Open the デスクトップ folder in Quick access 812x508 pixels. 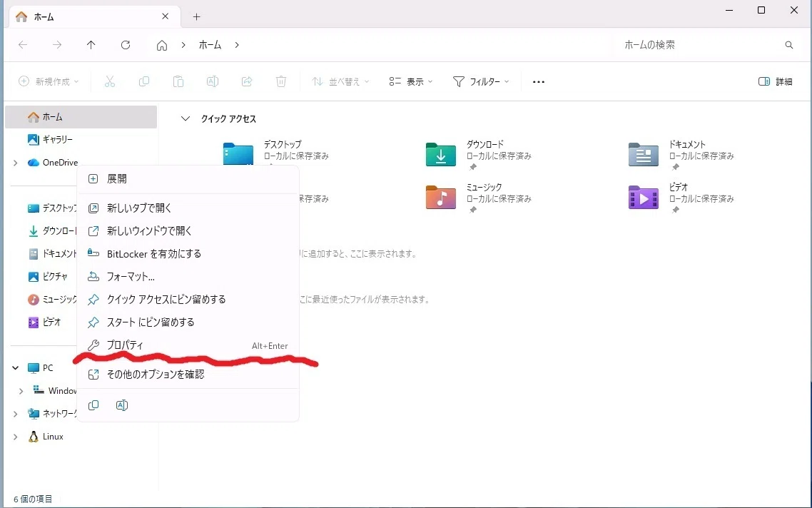point(275,153)
